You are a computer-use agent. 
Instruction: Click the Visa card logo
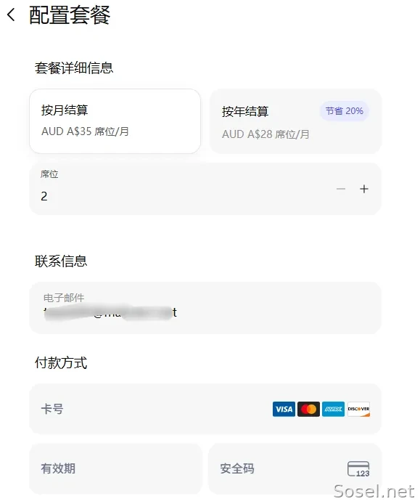click(284, 409)
